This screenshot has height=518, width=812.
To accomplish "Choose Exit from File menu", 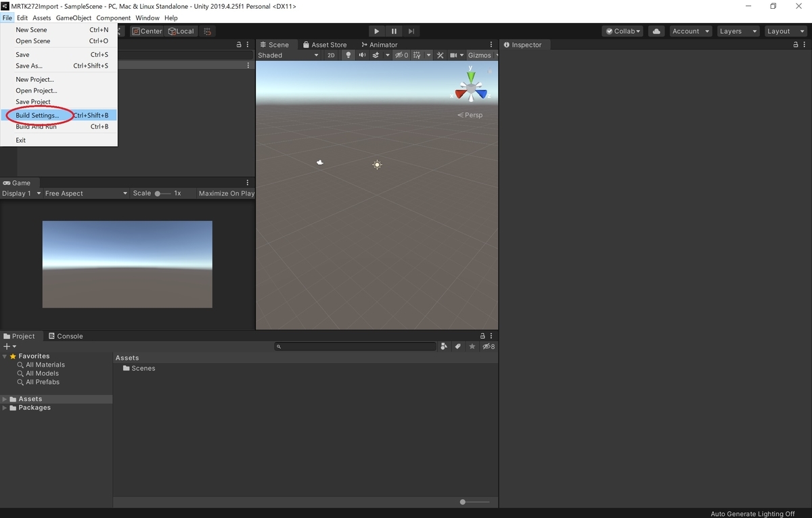I will coord(59,140).
